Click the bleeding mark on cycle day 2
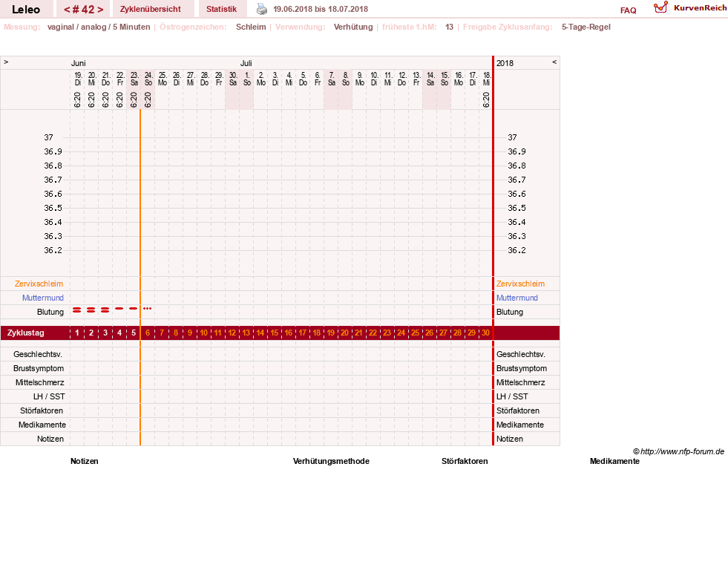The height and width of the screenshot is (579, 728). 91,310
